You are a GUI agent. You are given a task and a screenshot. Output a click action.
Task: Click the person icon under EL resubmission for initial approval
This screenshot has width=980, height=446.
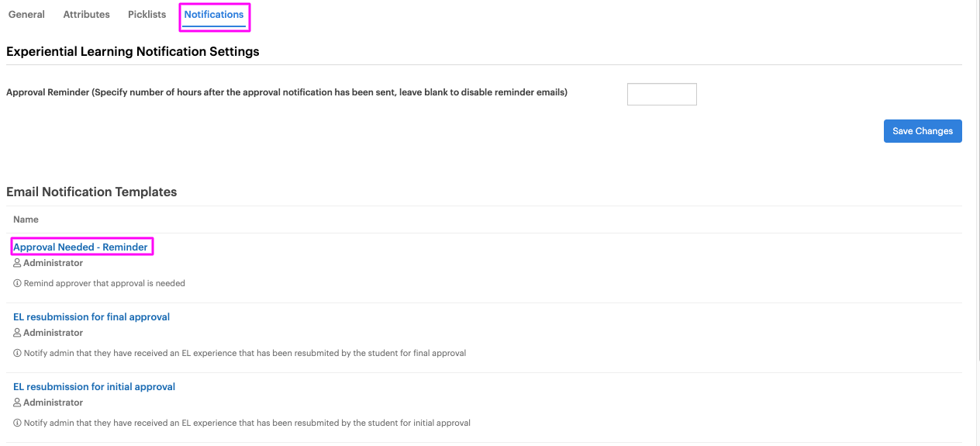coord(17,403)
